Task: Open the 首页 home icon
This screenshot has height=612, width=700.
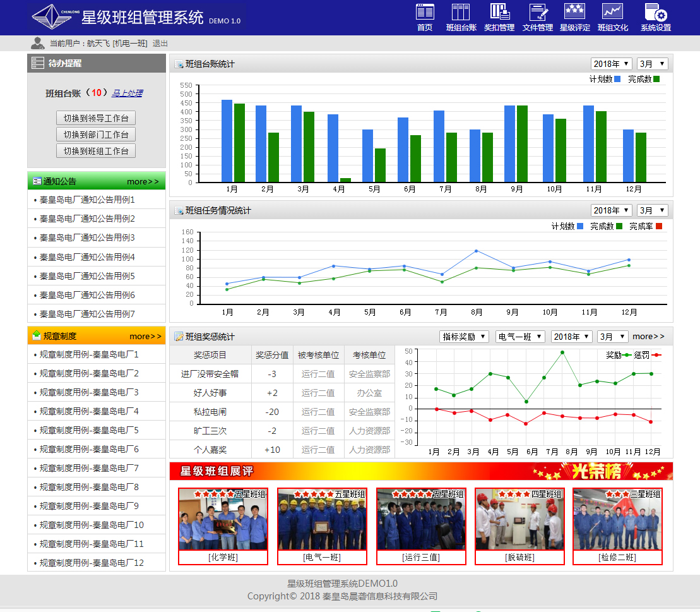Action: [x=425, y=13]
